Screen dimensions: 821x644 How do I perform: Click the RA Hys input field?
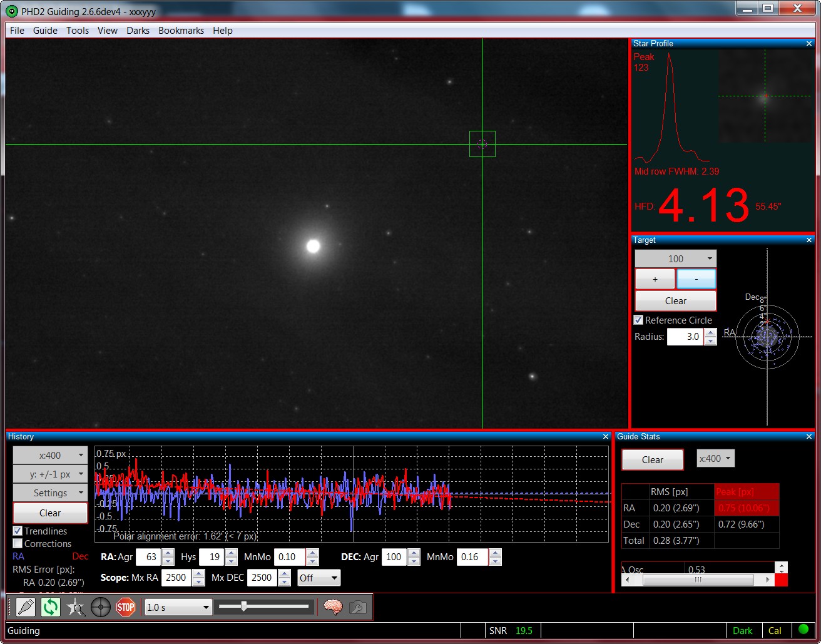pos(212,557)
